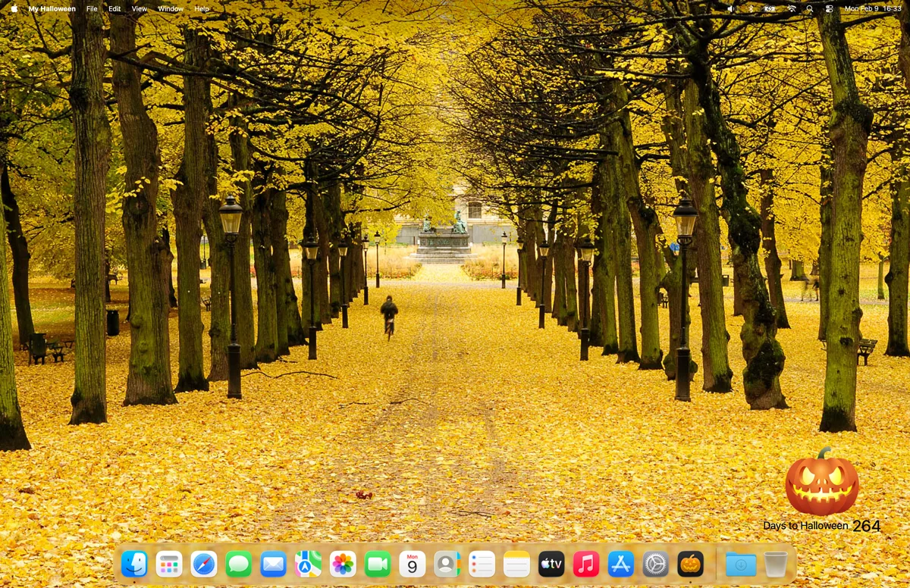
Task: Open the Downloads folder in the Dock
Action: click(x=741, y=564)
